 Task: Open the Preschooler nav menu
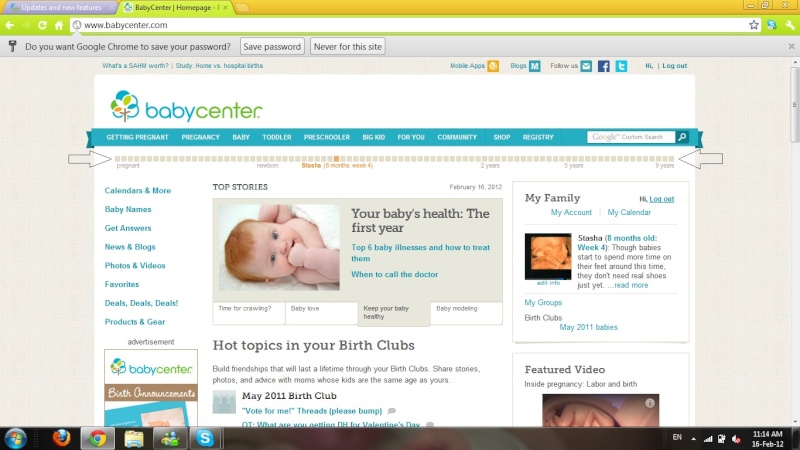[327, 137]
